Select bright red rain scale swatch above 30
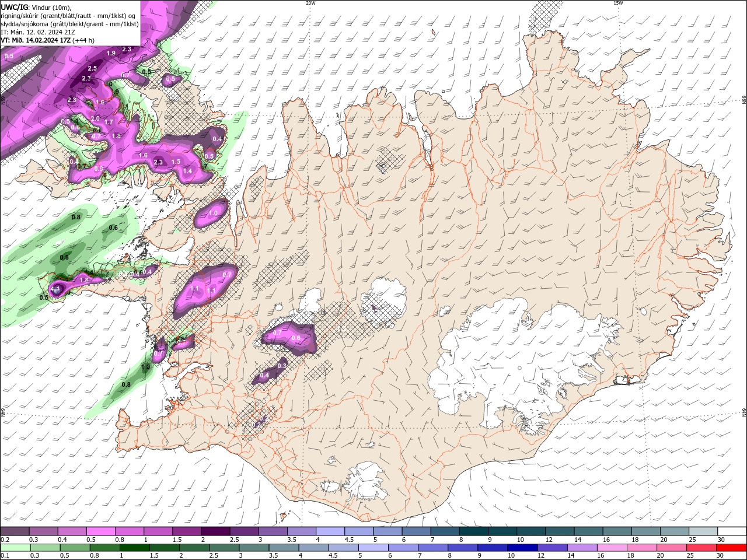 [731, 548]
